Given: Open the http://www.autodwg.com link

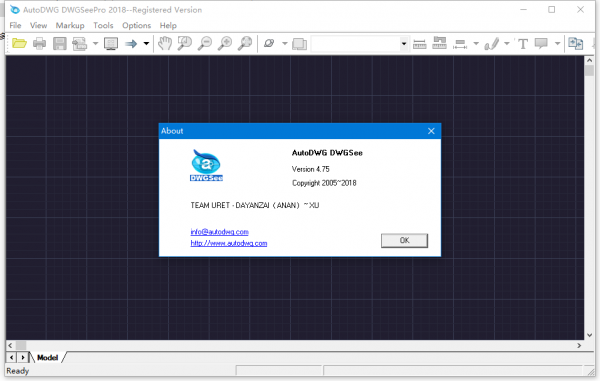Looking at the screenshot, I should click(x=229, y=243).
